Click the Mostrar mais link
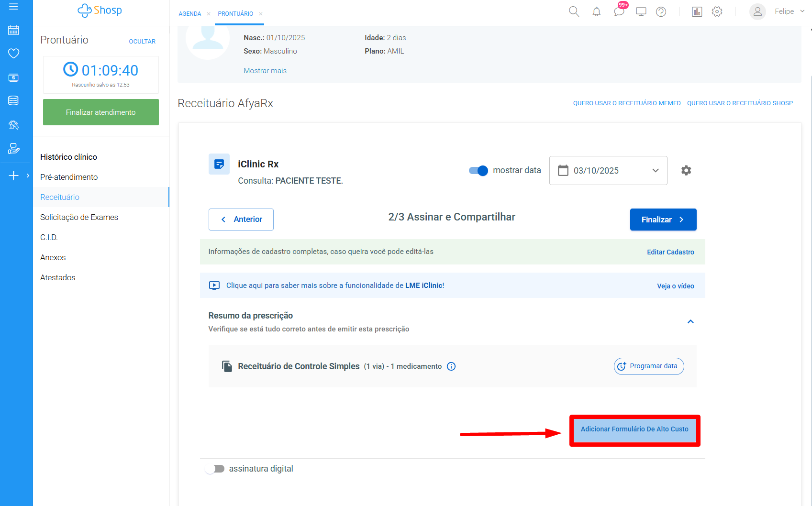This screenshot has height=506, width=812. tap(265, 71)
